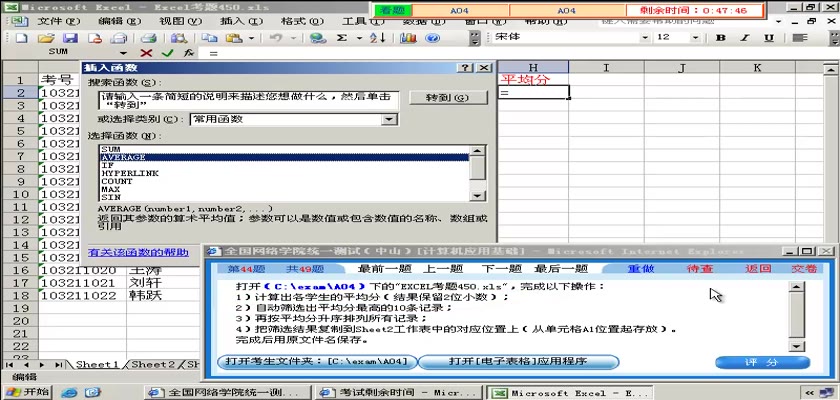Click the Research binoculars icon
The width and height of the screenshot is (840, 400).
(x=178, y=38)
